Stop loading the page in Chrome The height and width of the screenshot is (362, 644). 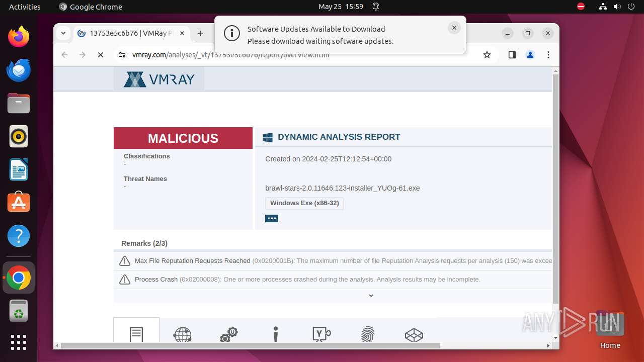101,55
